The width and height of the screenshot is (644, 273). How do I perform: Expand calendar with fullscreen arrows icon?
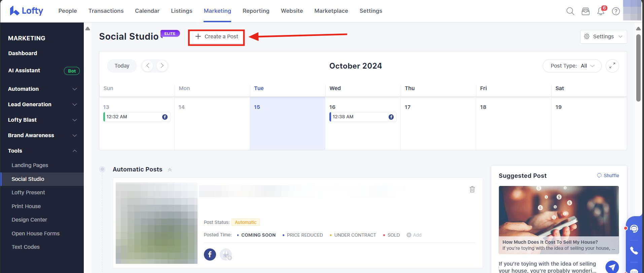(x=612, y=66)
